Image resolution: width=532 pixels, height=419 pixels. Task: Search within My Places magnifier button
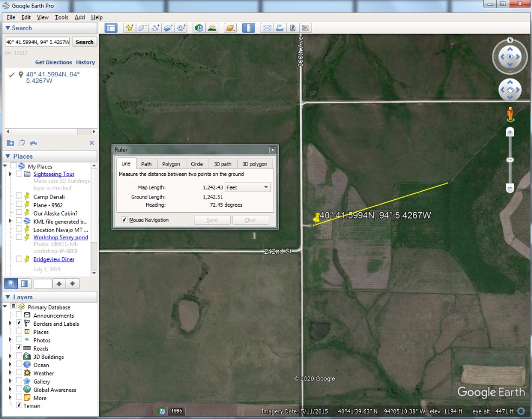(11, 284)
